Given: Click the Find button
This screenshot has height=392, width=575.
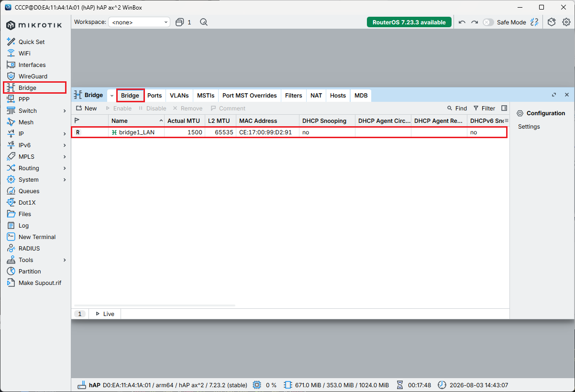Looking at the screenshot, I should click(457, 109).
